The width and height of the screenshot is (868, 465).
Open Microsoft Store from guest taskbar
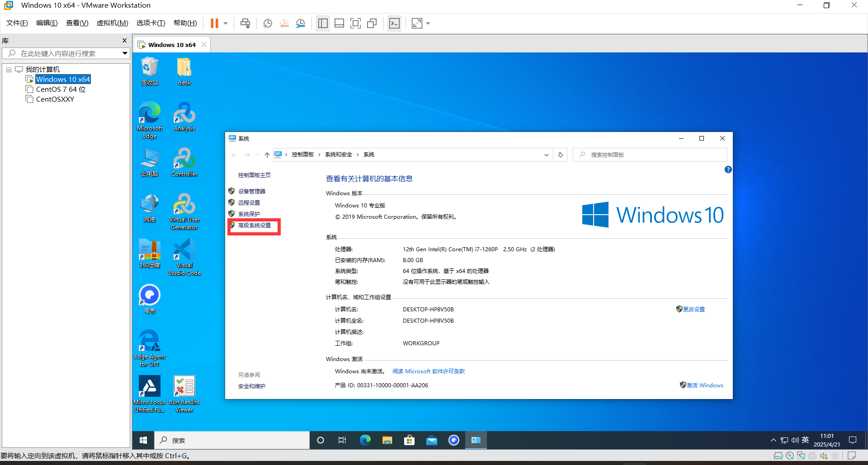point(410,440)
